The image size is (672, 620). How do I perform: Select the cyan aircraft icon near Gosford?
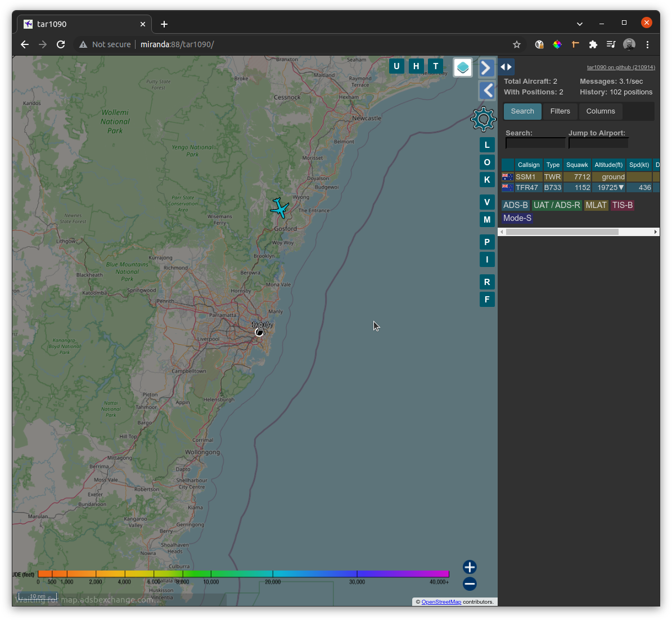click(x=279, y=208)
